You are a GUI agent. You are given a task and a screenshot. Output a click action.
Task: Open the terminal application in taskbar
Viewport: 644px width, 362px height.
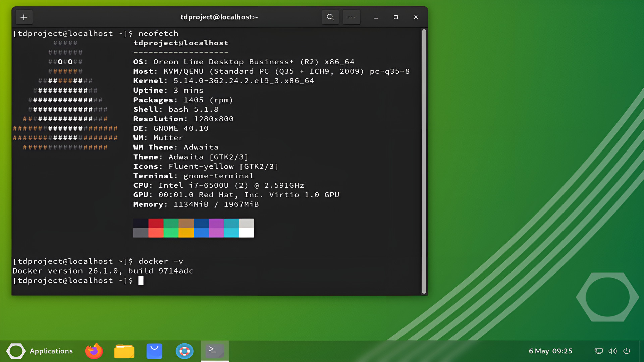tap(214, 351)
